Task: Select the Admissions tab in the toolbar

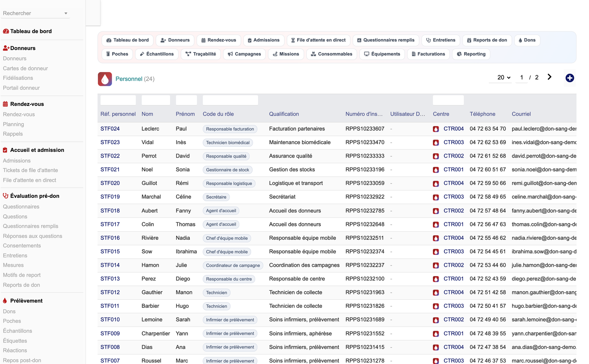Action: (x=264, y=40)
